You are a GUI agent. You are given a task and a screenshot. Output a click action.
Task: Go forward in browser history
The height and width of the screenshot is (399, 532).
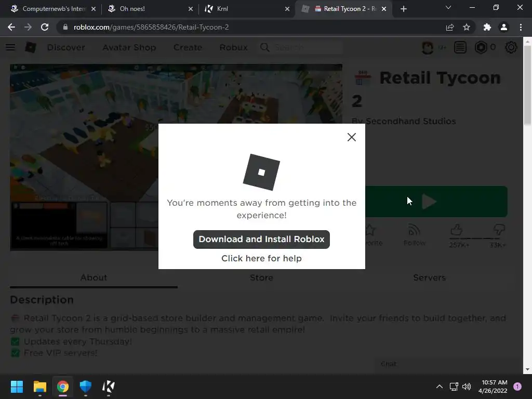pos(28,27)
